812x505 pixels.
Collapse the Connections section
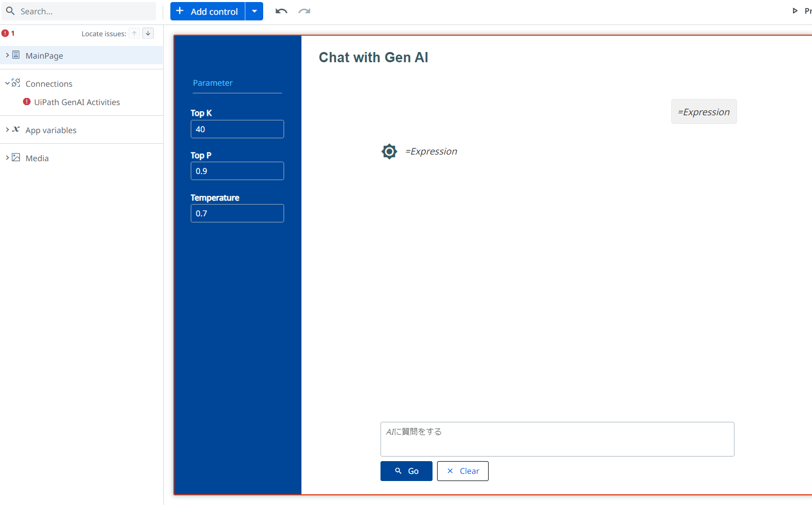click(x=7, y=83)
